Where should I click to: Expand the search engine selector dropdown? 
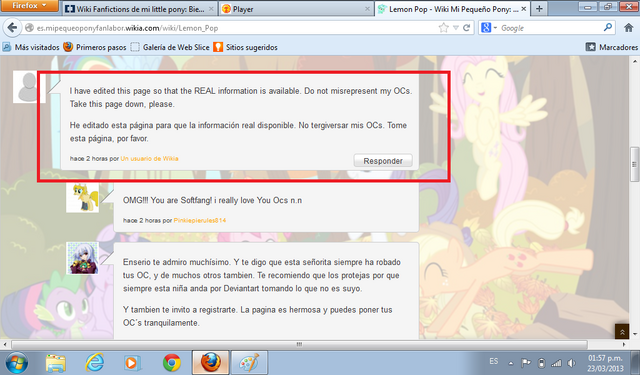pyautogui.click(x=489, y=28)
